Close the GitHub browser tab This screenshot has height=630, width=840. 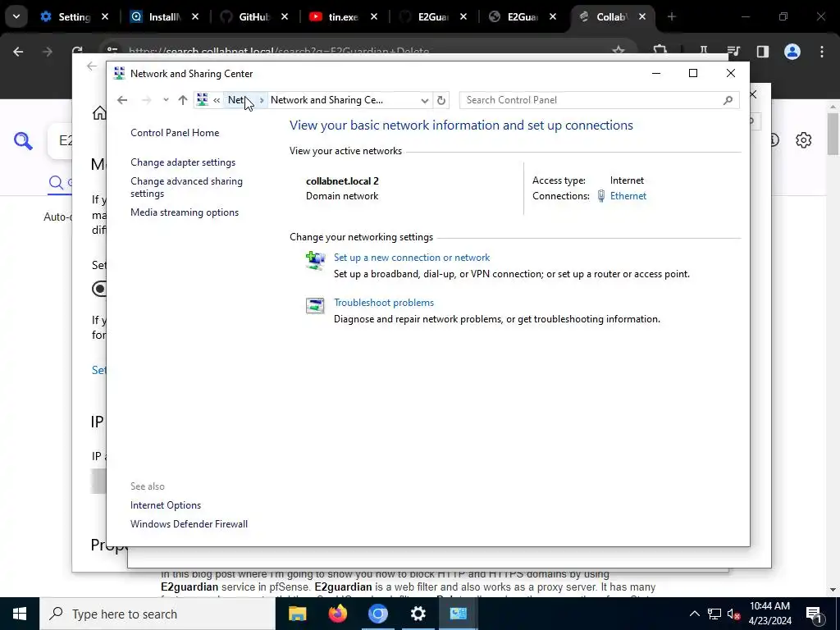(285, 16)
